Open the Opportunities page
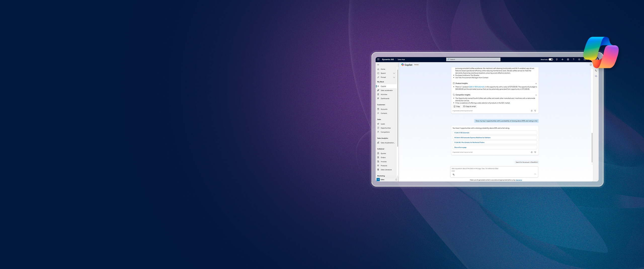 click(x=385, y=128)
